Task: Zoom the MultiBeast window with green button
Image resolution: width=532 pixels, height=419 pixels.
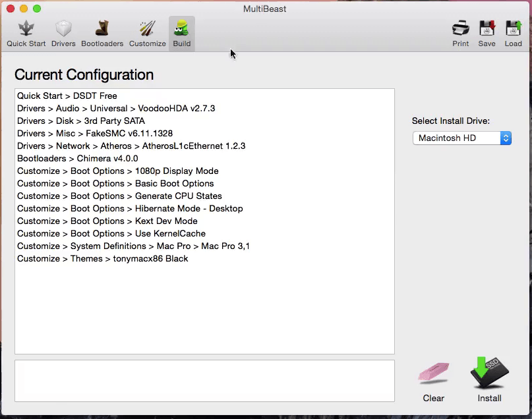Action: [x=37, y=9]
